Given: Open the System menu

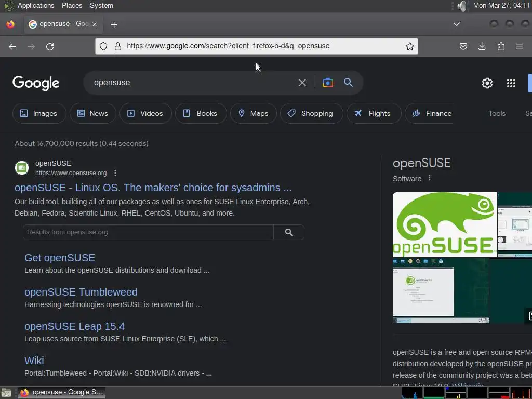Looking at the screenshot, I should click(101, 5).
